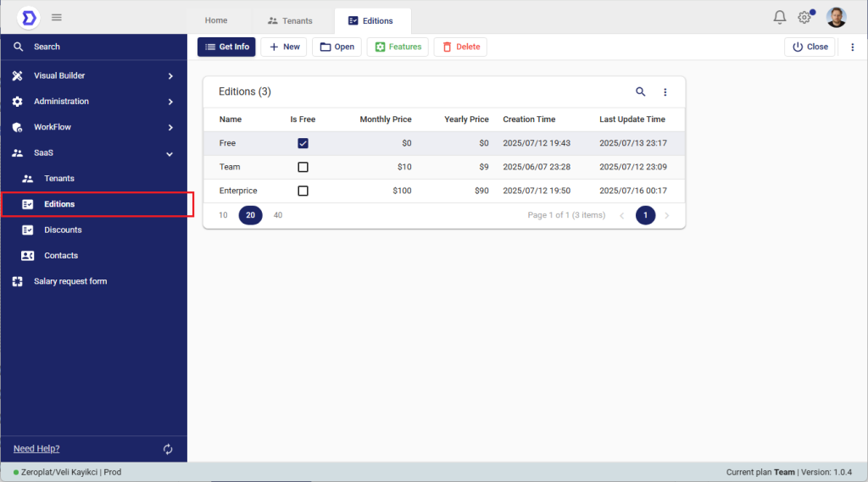Click the hamburger menu icon
The image size is (868, 482).
pos(57,17)
